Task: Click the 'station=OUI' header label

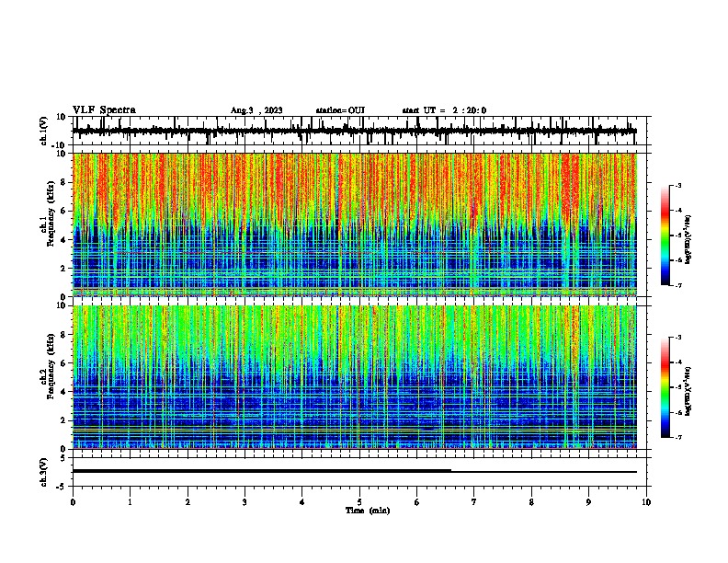Action: 340,110
